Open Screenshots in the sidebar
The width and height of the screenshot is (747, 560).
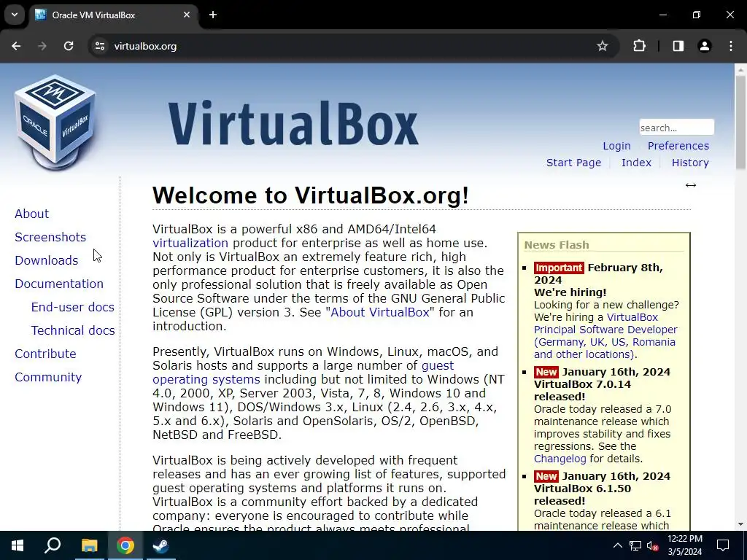(50, 237)
